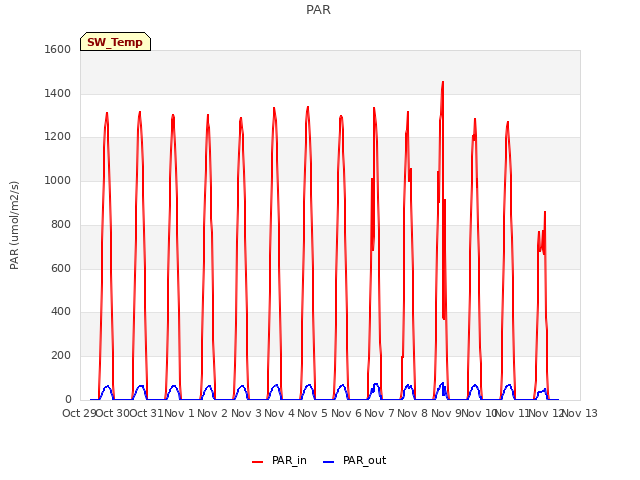640x480 pixels.
Task: Click the red PAR_in legend swatch
Action: pos(258,462)
